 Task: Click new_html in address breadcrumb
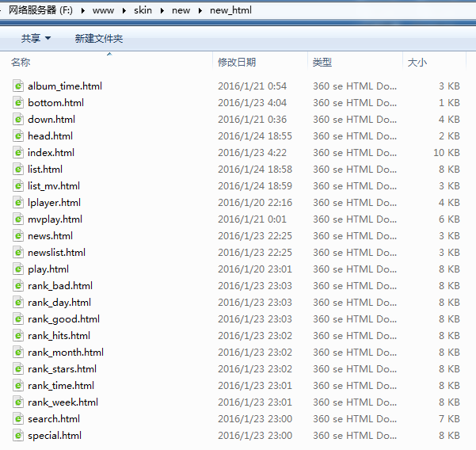click(230, 10)
